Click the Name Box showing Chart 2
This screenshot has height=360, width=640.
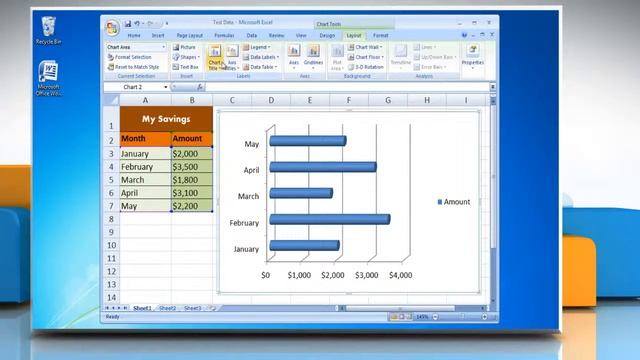click(x=133, y=87)
